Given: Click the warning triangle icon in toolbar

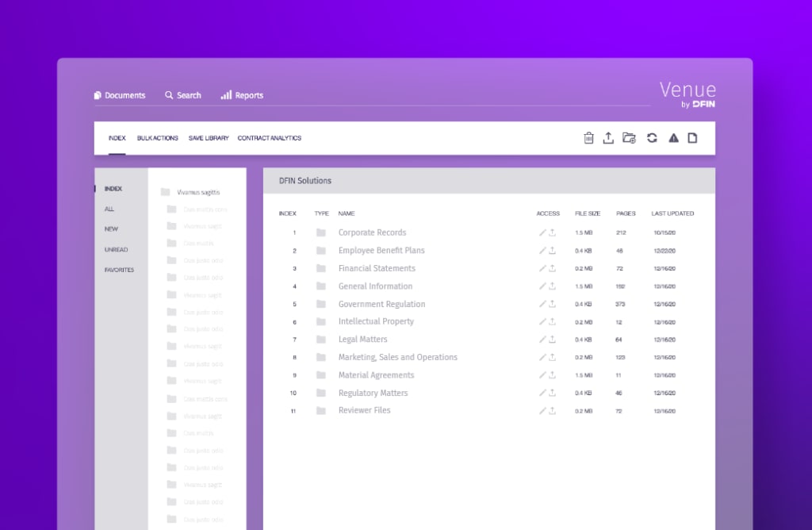Looking at the screenshot, I should 673,138.
